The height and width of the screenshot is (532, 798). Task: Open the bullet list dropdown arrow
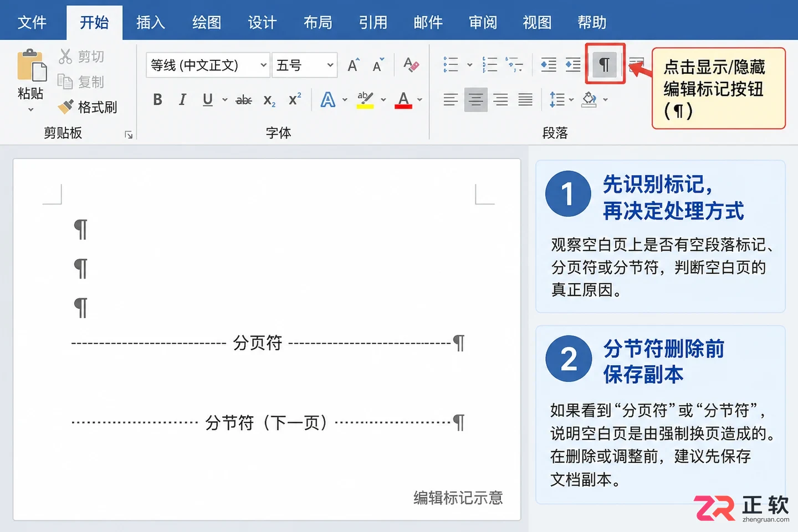[470, 65]
